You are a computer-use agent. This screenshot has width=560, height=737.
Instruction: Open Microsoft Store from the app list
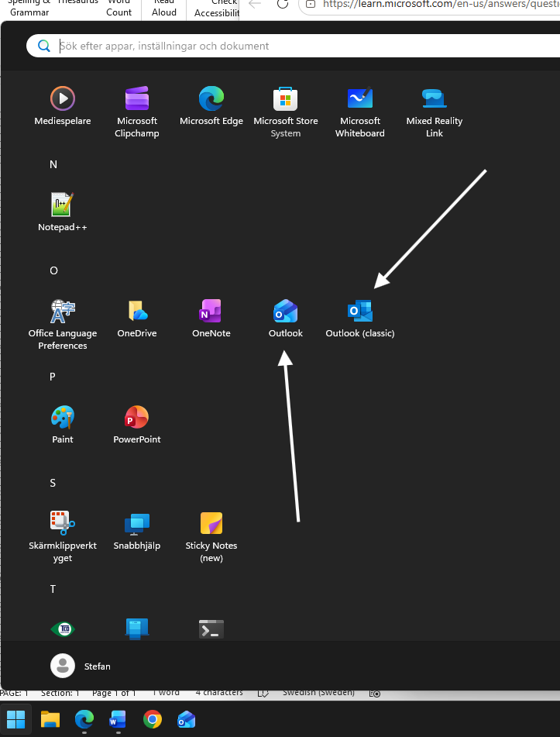pos(286,112)
